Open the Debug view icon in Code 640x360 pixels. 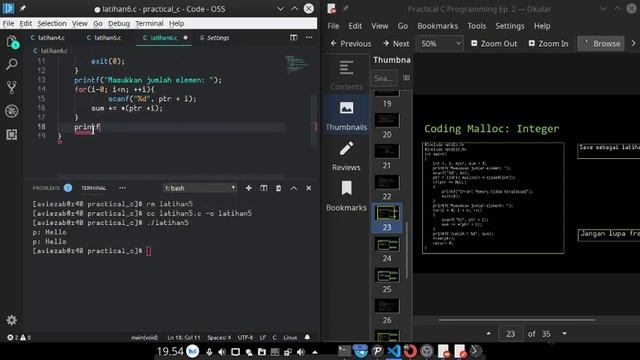pyautogui.click(x=12, y=111)
